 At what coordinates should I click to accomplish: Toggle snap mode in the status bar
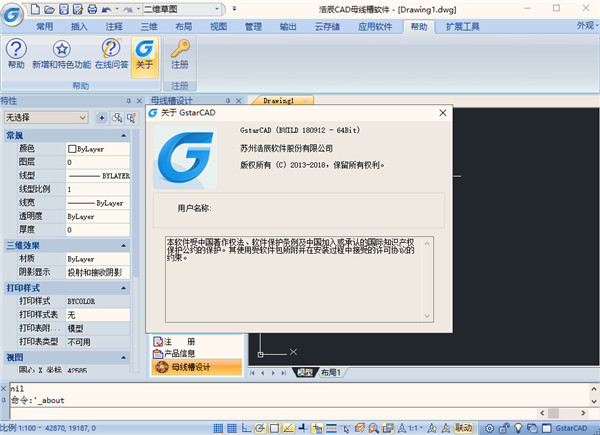[x=218, y=428]
